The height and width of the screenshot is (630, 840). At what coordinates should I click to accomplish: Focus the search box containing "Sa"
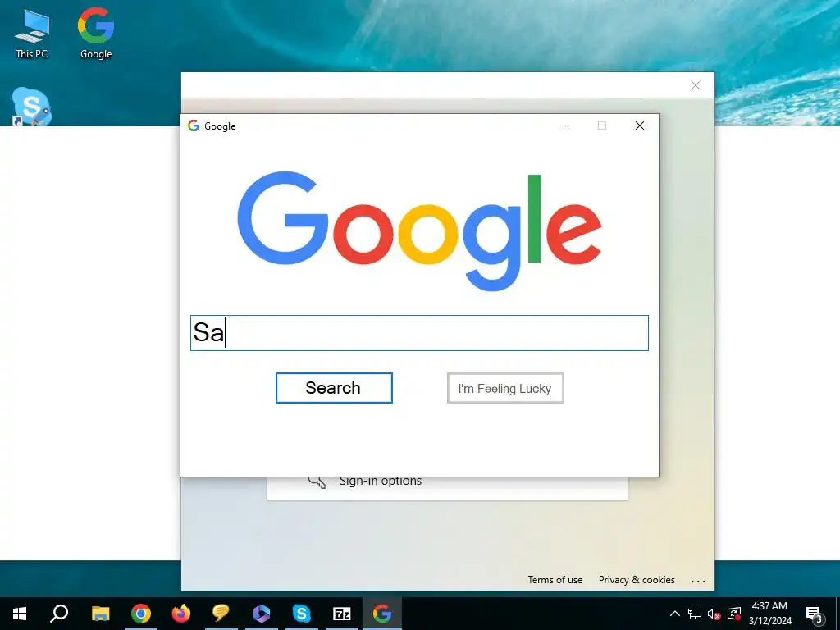point(419,333)
